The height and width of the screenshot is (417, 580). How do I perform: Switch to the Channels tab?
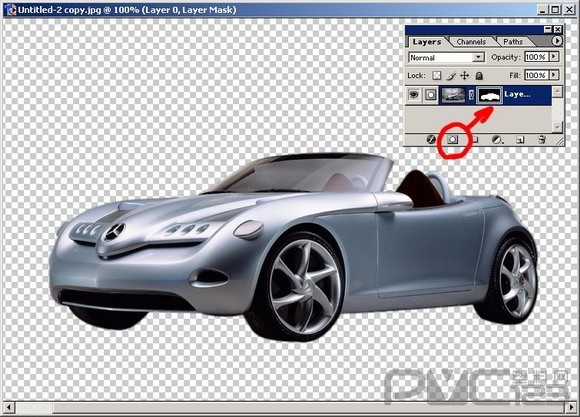(x=471, y=42)
